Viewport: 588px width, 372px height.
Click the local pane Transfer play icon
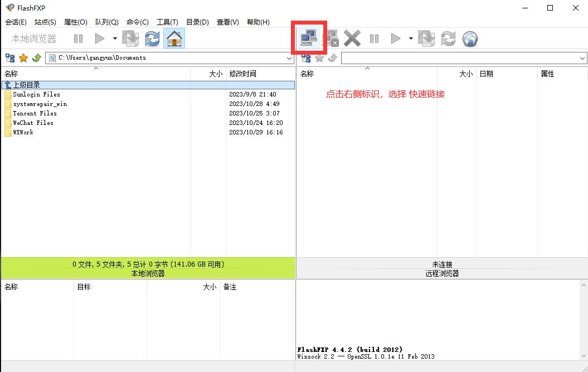point(99,38)
